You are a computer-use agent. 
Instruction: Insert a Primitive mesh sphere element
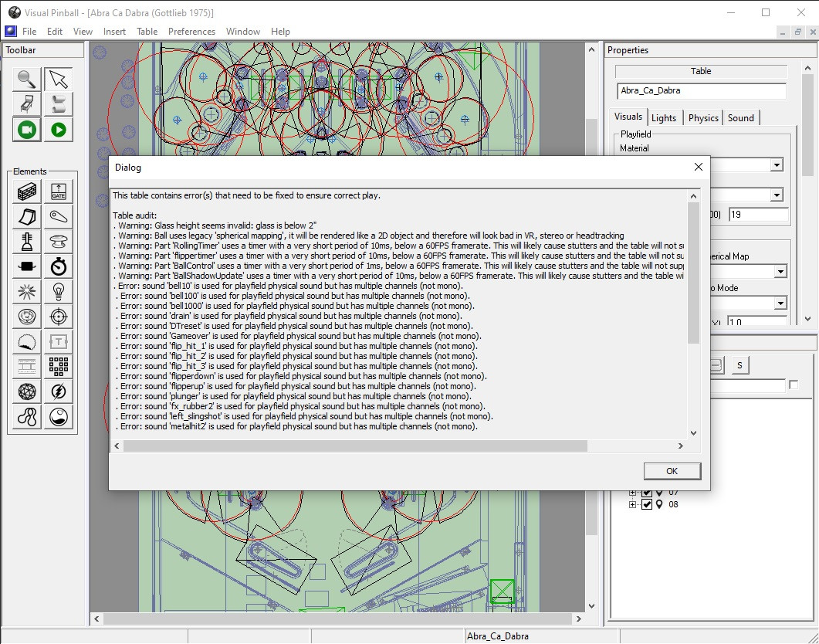[27, 391]
